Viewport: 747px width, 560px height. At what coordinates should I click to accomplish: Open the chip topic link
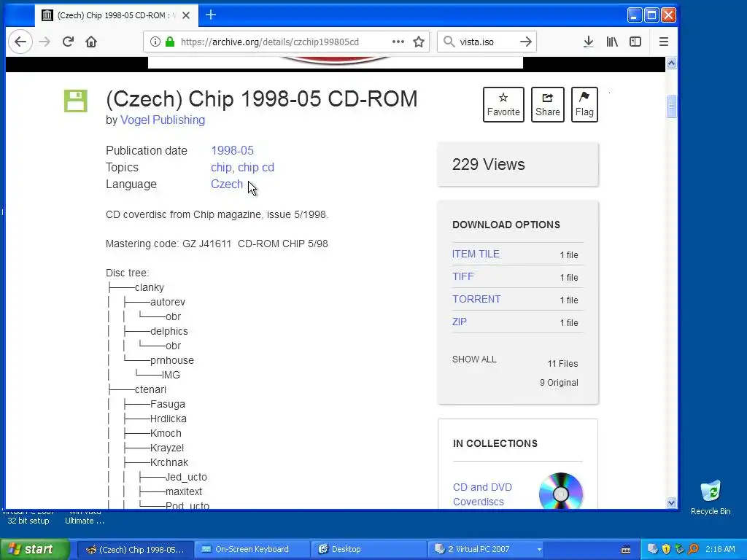(x=222, y=168)
